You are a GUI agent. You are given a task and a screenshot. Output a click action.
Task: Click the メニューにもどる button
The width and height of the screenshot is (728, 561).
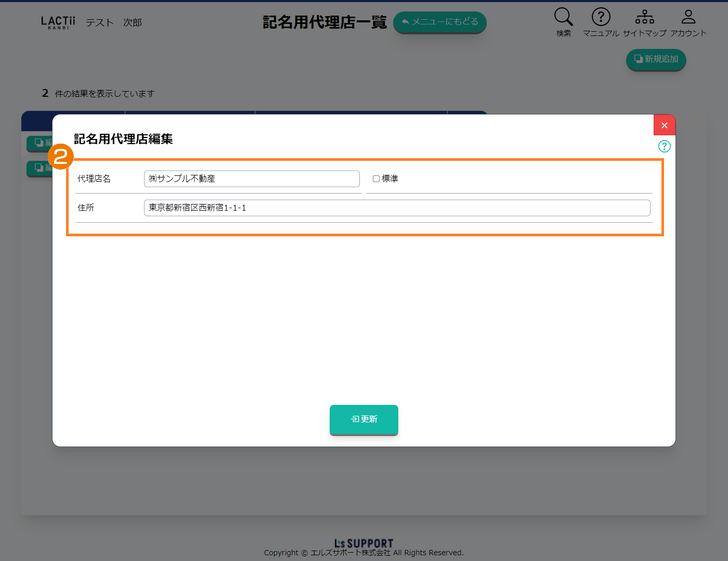pyautogui.click(x=439, y=22)
